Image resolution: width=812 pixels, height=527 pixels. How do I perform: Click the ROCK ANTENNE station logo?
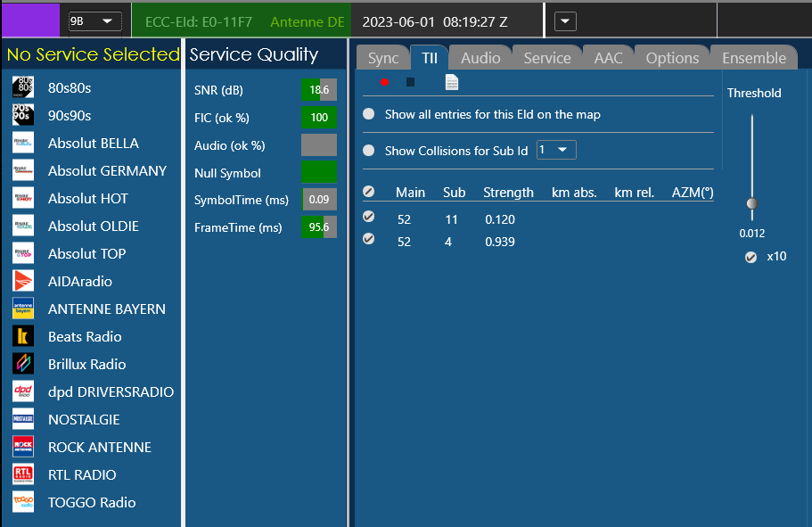(x=23, y=447)
